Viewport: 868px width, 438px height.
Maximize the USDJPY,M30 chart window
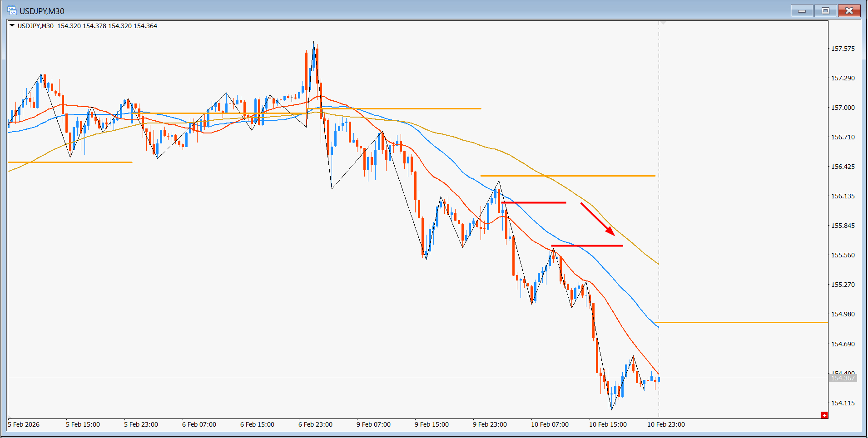825,11
